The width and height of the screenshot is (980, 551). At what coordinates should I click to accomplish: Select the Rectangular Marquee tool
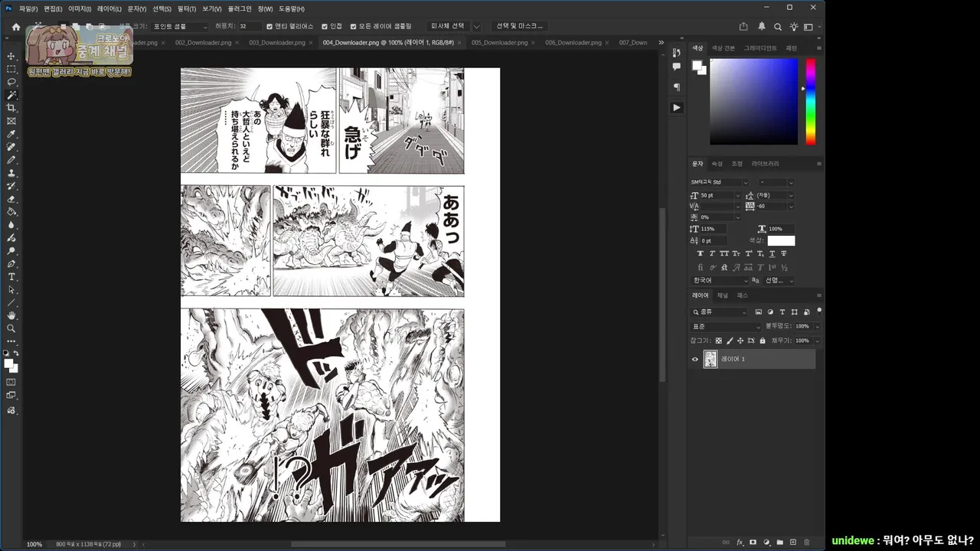(11, 69)
